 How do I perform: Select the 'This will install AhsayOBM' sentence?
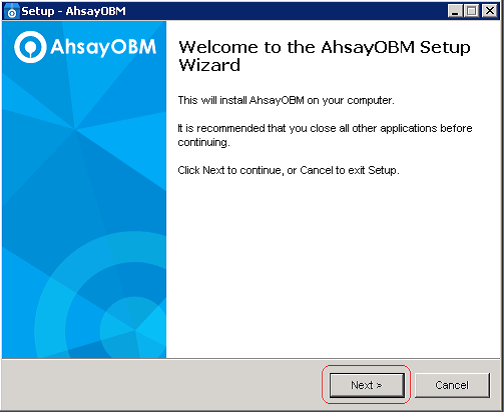(x=286, y=100)
